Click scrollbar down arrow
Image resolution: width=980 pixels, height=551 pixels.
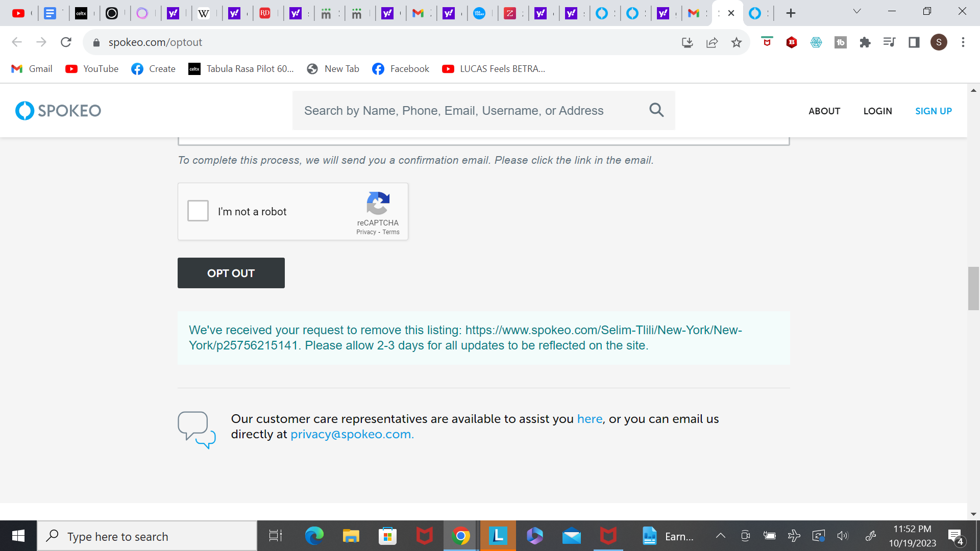pos(973,514)
